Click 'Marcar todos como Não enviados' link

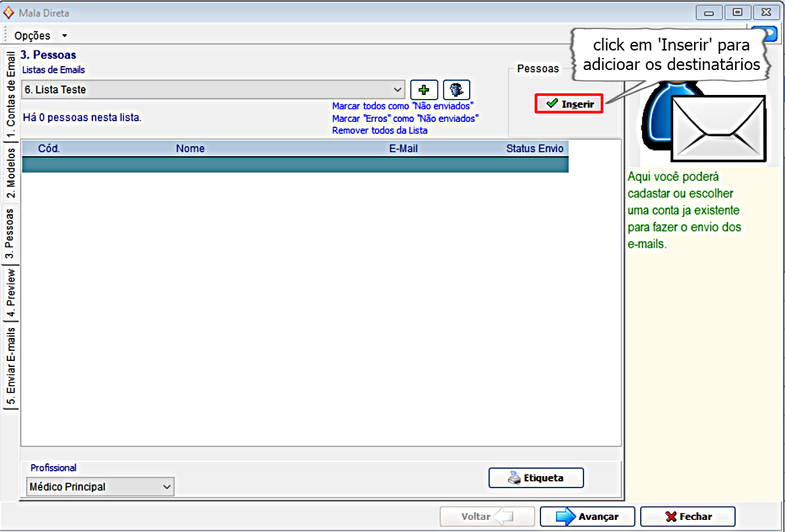[x=402, y=106]
